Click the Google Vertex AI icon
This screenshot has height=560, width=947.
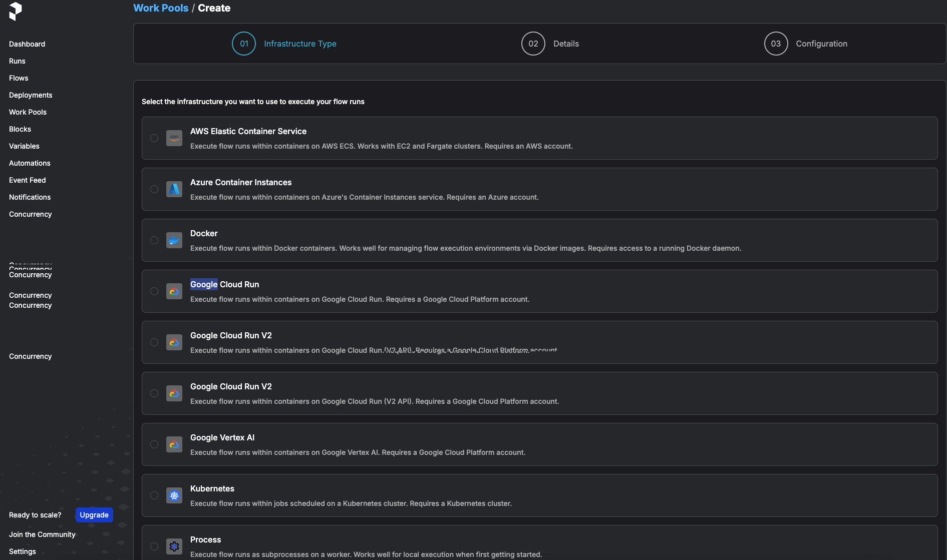click(174, 444)
